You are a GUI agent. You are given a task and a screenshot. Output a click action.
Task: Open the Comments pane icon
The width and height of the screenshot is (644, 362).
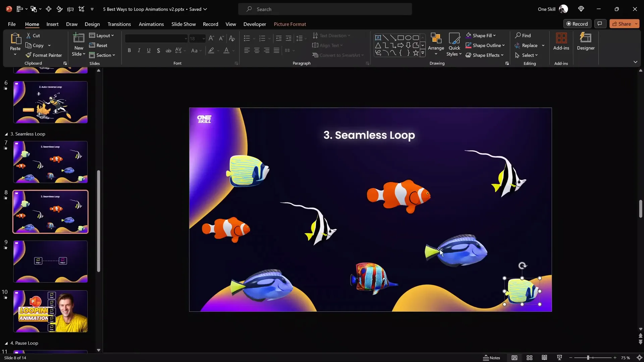pos(600,24)
